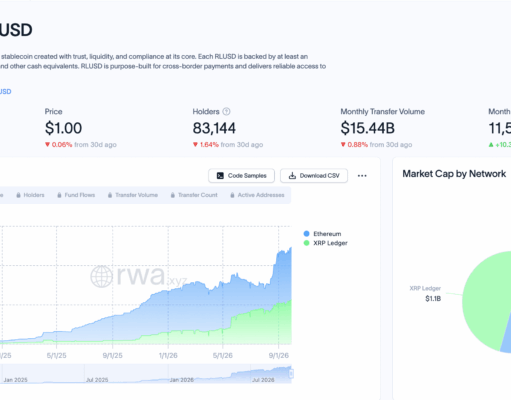Open the Transfer Volume tab
This screenshot has height=400, width=511.
point(133,195)
